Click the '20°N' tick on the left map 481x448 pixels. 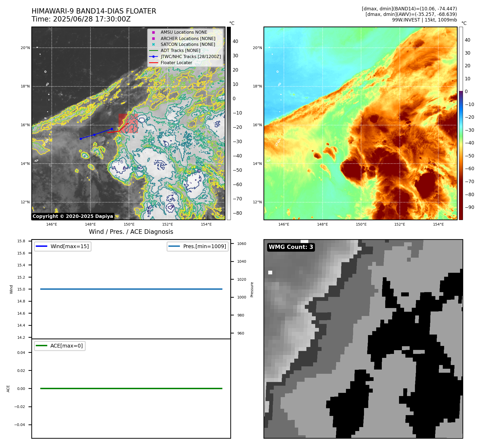pyautogui.click(x=25, y=48)
